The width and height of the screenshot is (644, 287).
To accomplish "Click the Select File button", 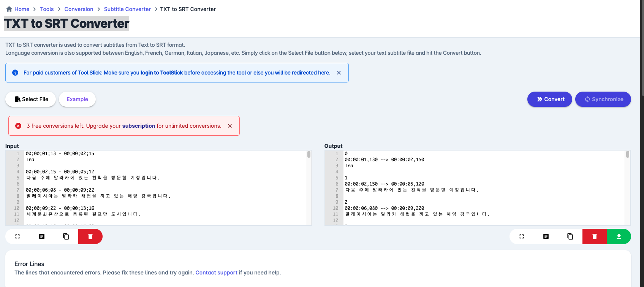I will click(x=30, y=99).
